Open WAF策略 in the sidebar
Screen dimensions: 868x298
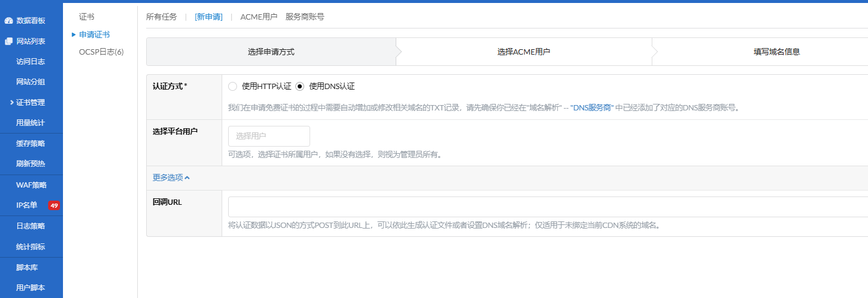click(30, 185)
